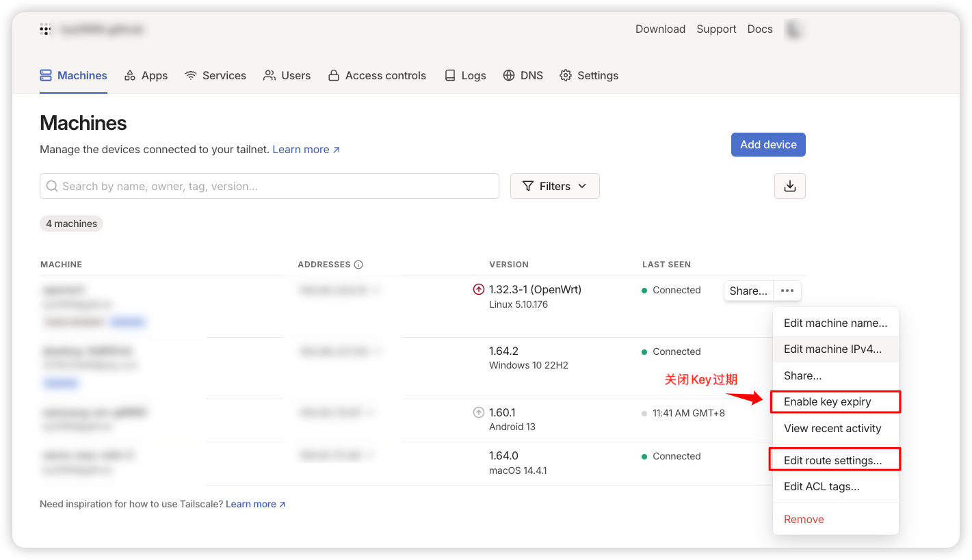The width and height of the screenshot is (972, 560).
Task: Click the user avatar in header
Action: click(794, 29)
